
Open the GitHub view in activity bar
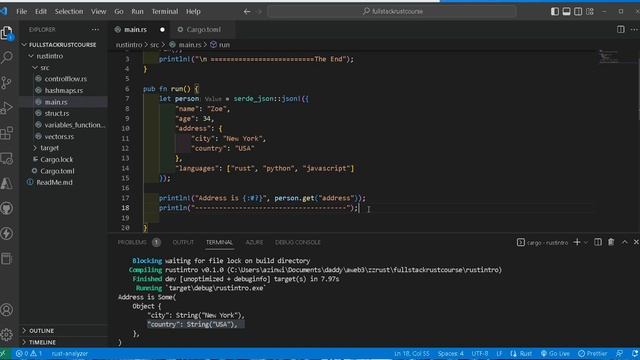click(7, 209)
